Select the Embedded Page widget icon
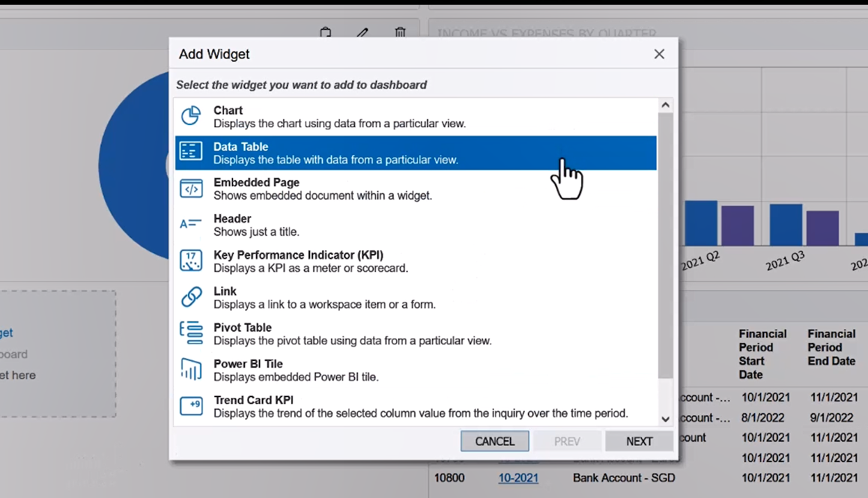Viewport: 868px width, 498px height. [190, 188]
